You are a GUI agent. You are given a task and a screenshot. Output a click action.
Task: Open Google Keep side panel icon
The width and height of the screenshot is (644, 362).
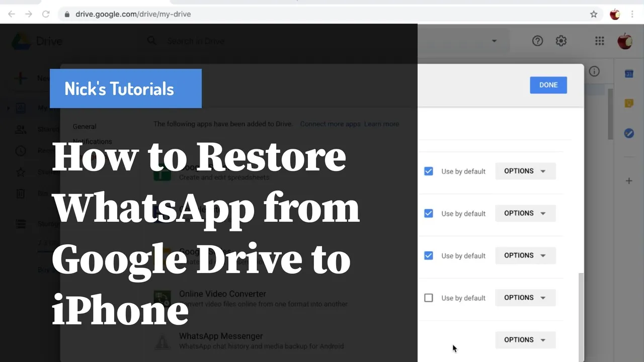(x=629, y=104)
